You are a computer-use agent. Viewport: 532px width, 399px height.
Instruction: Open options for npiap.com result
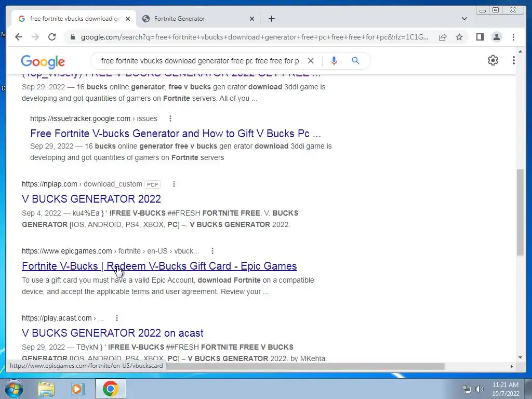tap(174, 184)
